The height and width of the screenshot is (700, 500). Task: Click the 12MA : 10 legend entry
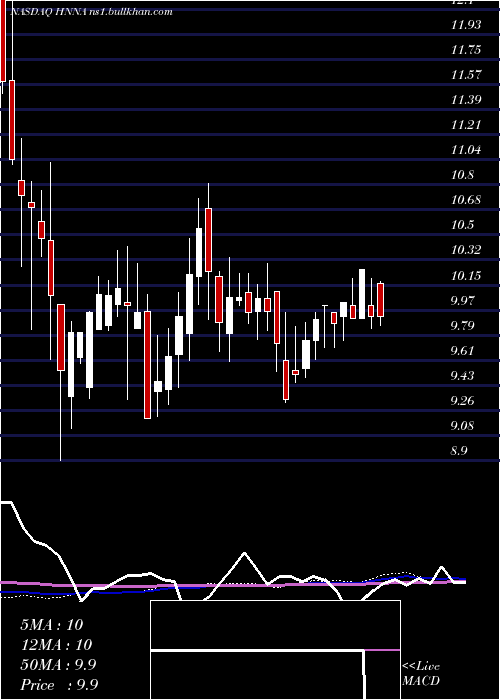(56, 644)
